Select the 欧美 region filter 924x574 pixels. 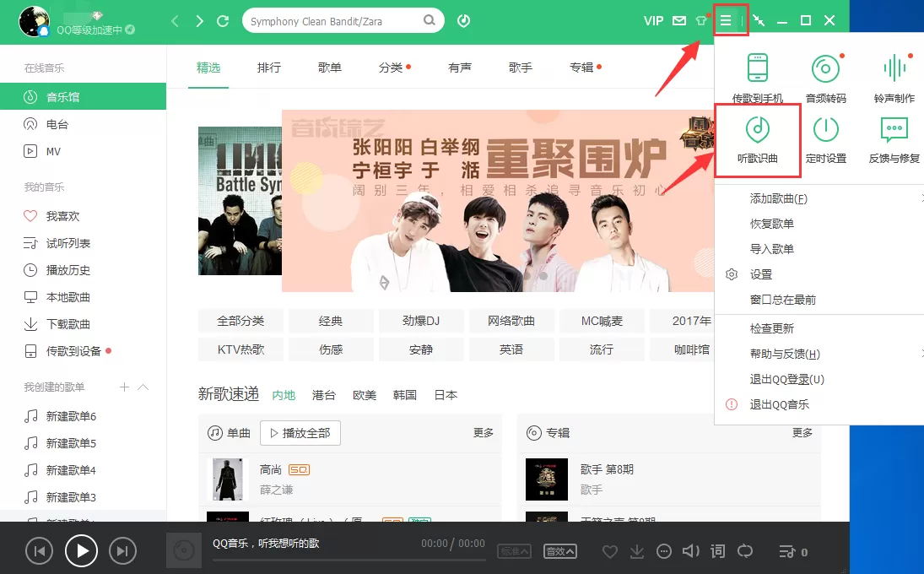tap(365, 395)
